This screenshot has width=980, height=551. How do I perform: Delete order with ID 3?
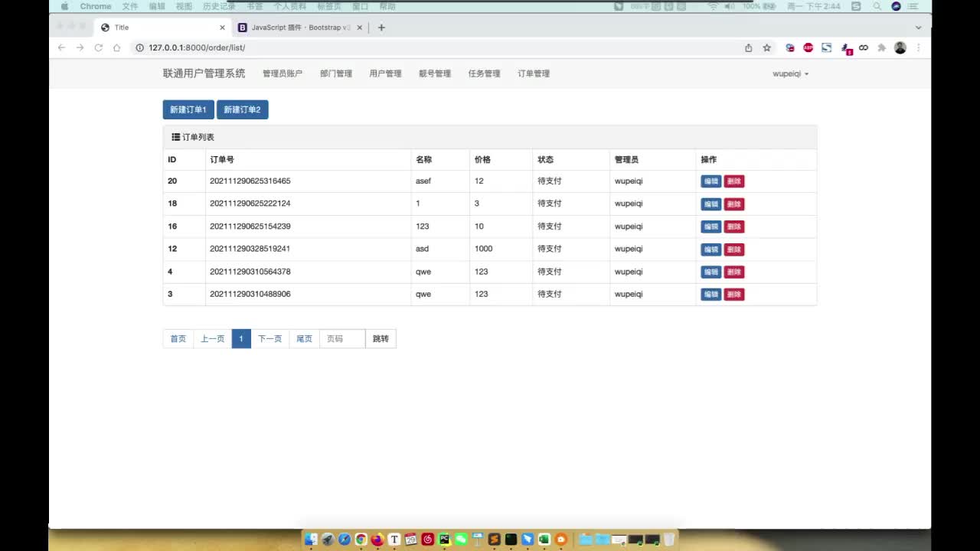(x=734, y=295)
